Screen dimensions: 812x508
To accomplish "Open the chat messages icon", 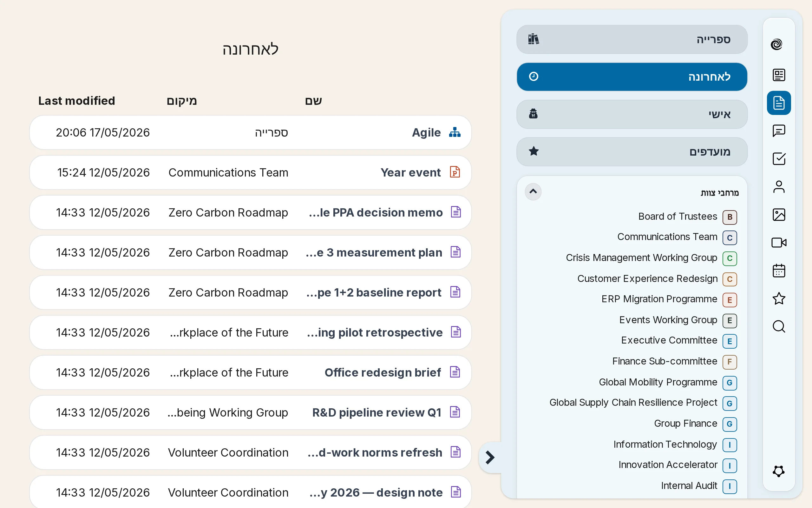I will 778,131.
